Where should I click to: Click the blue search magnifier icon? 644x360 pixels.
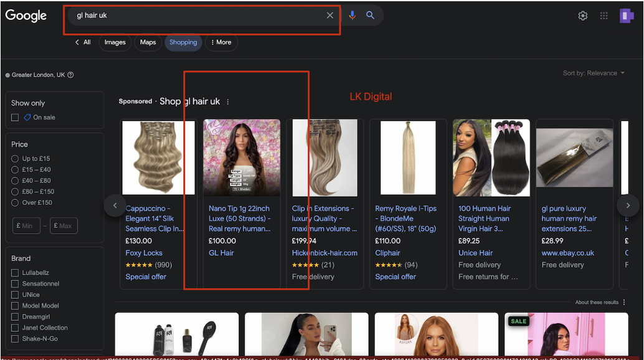pyautogui.click(x=370, y=15)
